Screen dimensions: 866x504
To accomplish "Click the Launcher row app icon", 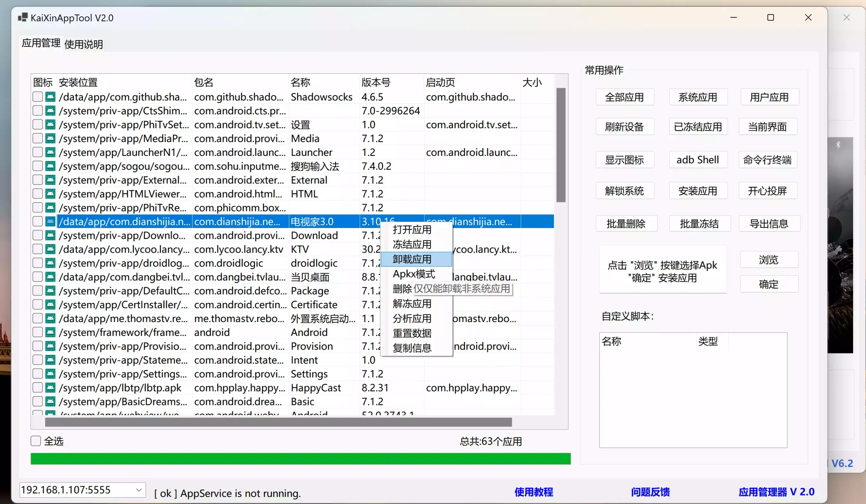I will coord(50,152).
